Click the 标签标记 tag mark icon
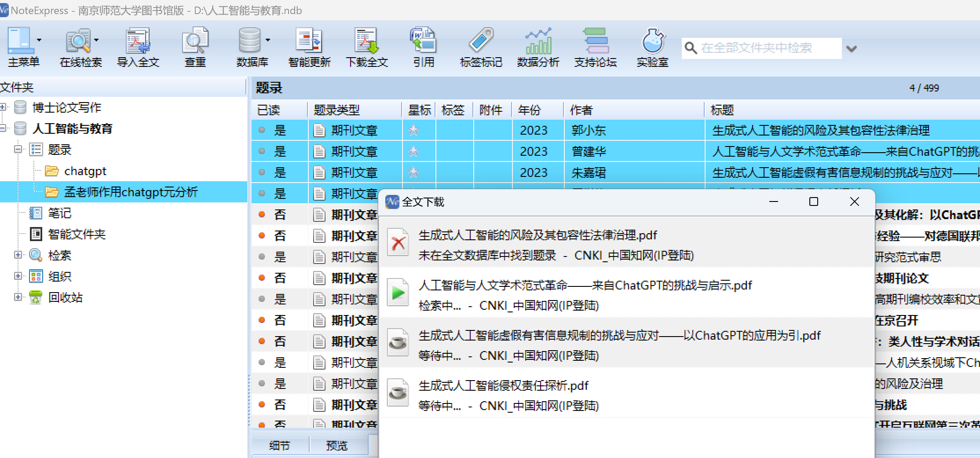 click(x=481, y=40)
